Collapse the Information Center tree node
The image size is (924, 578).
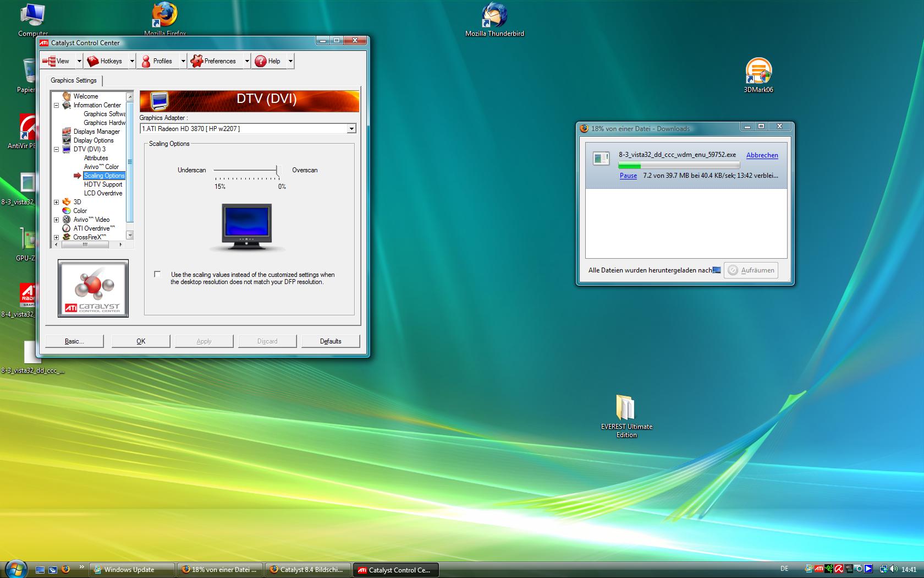56,105
